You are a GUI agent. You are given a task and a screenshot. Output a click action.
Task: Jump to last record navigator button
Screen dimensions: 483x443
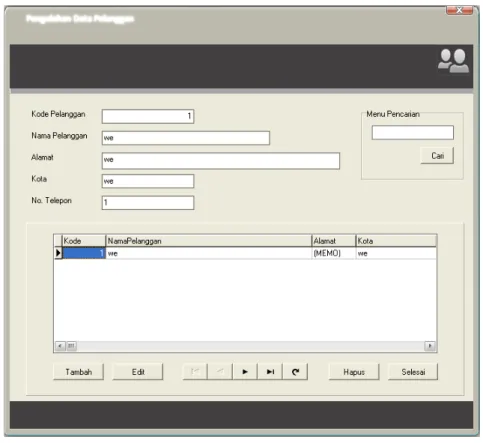(270, 371)
